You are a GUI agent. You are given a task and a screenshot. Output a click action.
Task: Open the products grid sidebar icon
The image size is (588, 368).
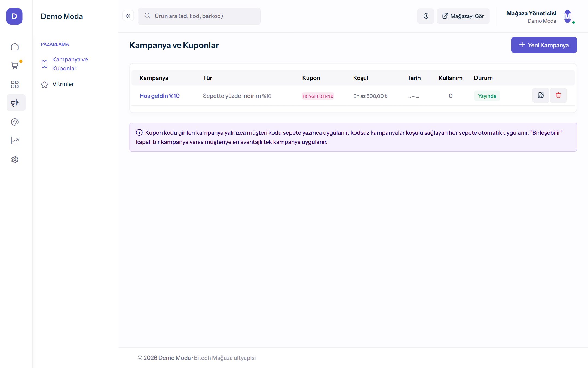15,84
